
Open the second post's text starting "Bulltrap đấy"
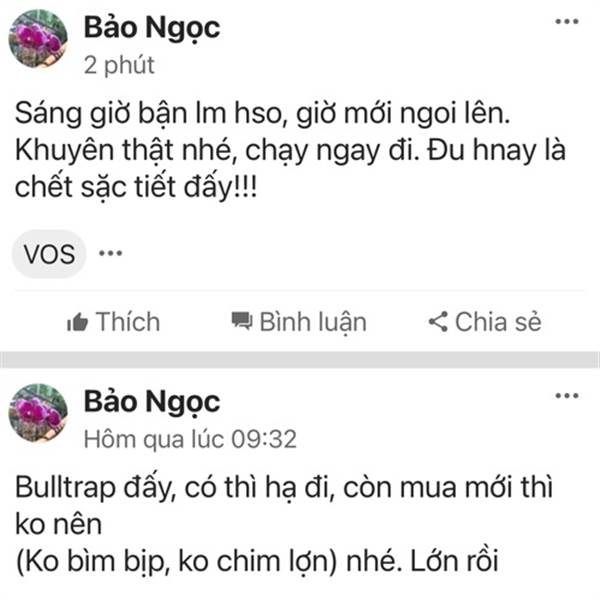click(284, 525)
